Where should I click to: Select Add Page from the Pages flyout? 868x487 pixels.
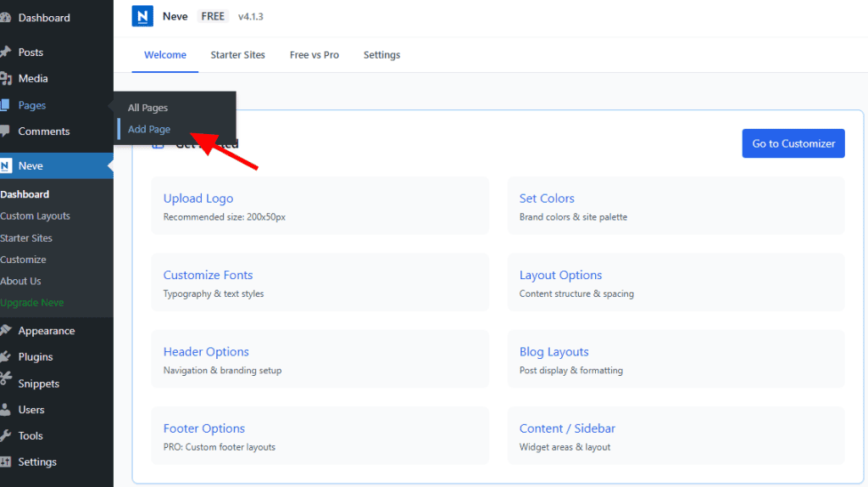point(149,130)
